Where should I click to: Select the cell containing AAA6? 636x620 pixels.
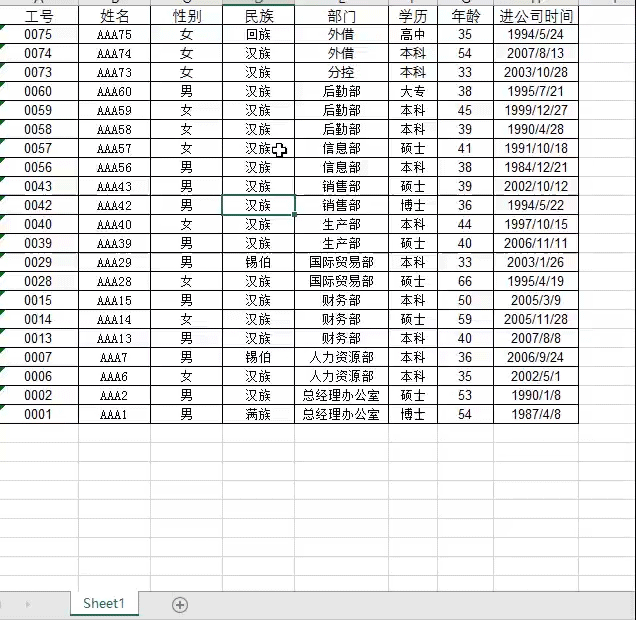pos(114,376)
